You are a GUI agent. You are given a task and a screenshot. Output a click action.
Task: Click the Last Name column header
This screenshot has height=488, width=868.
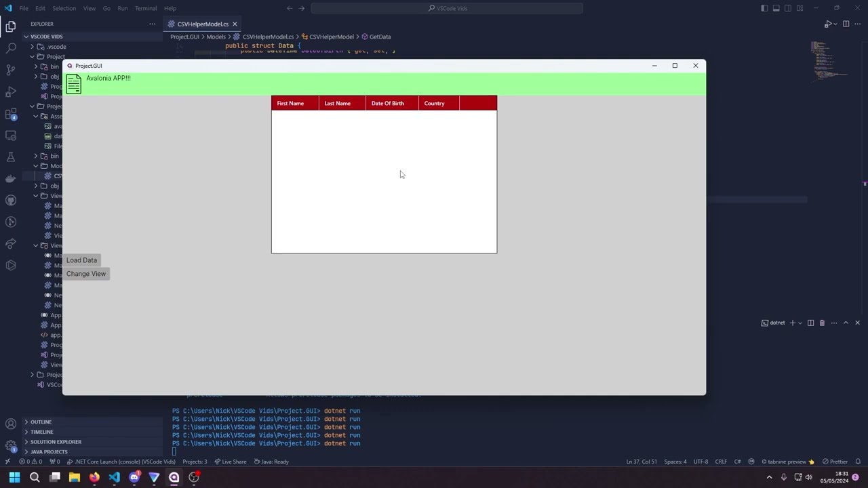pos(342,103)
